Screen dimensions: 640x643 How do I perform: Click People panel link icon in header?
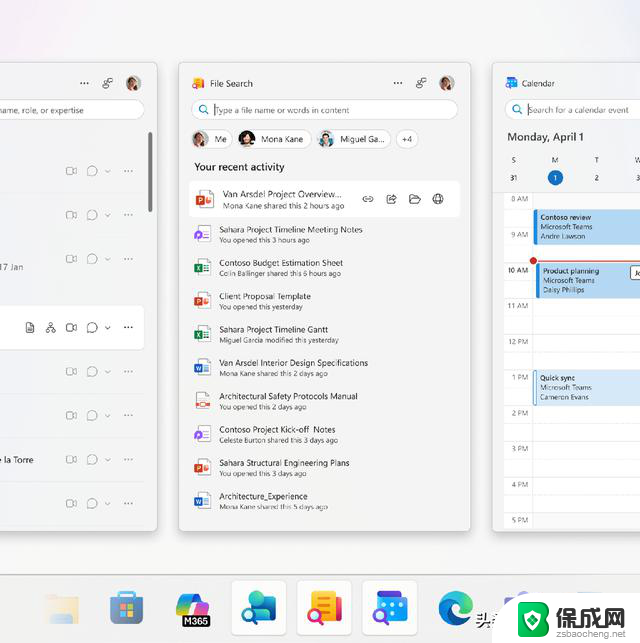click(x=107, y=83)
